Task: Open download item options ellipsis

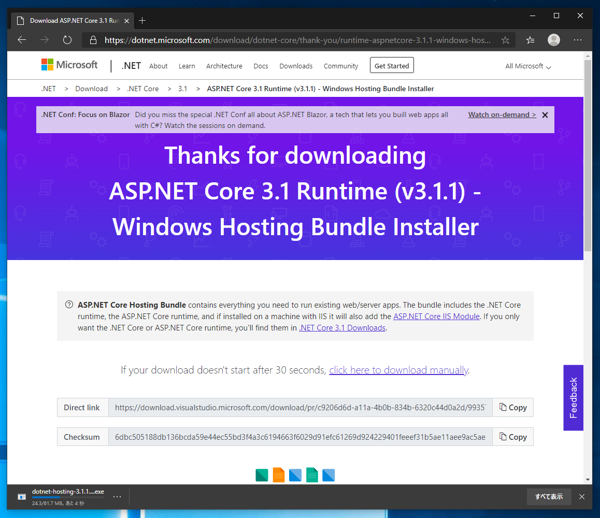Action: [x=117, y=497]
